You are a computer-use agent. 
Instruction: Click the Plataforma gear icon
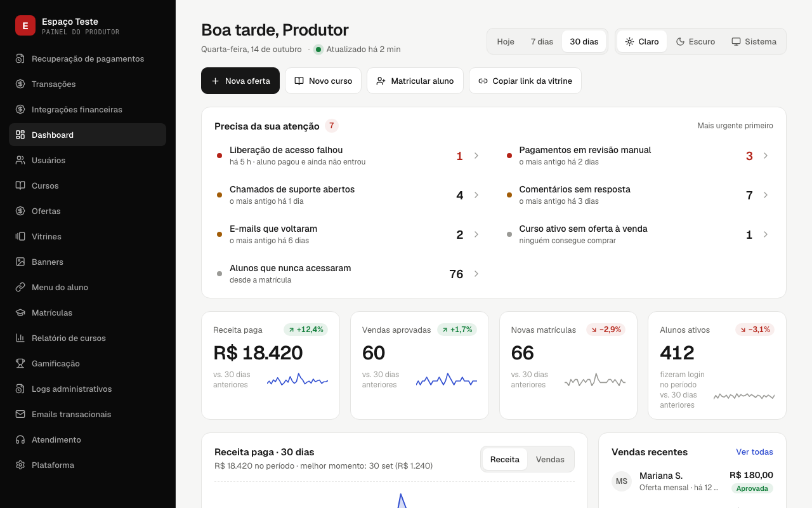[x=20, y=465]
